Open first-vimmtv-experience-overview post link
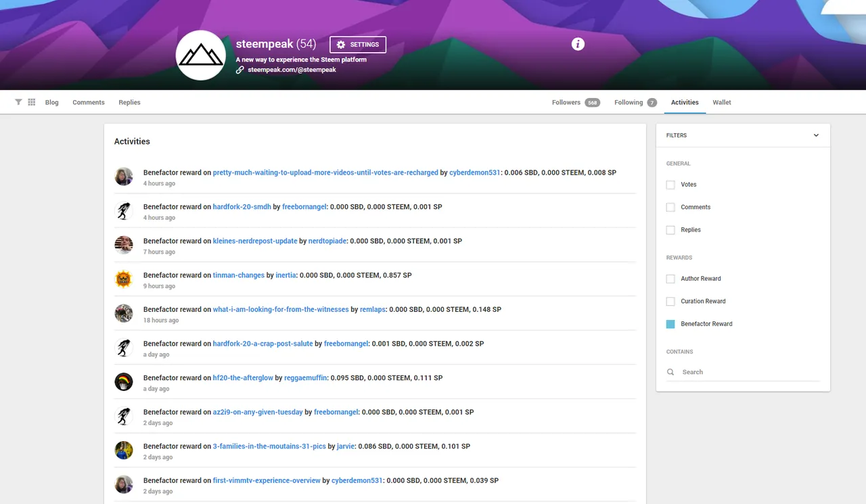 tap(267, 480)
